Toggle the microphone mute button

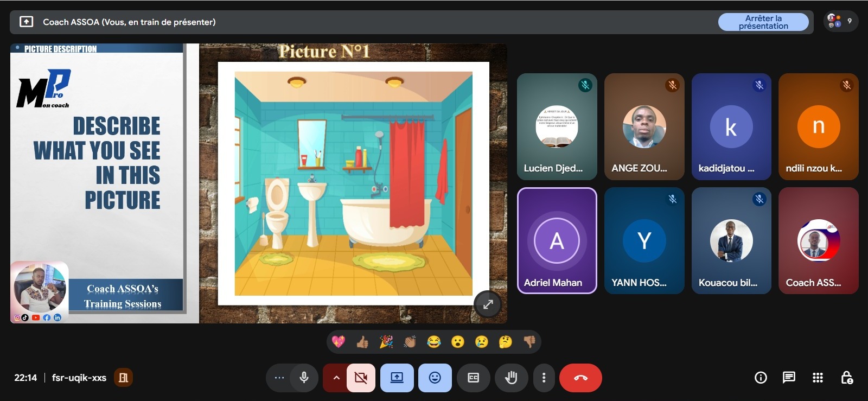[x=304, y=378]
